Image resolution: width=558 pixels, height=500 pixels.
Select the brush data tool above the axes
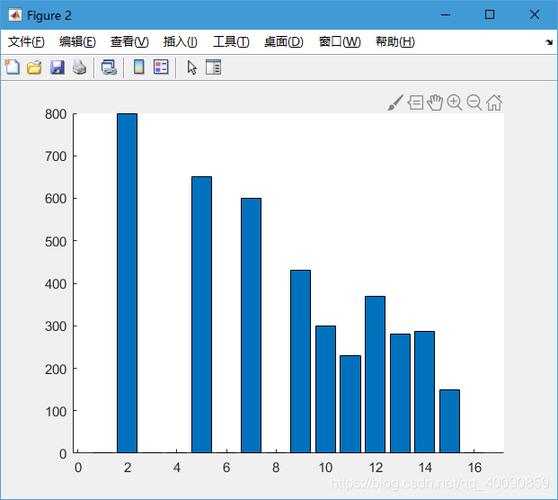395,103
